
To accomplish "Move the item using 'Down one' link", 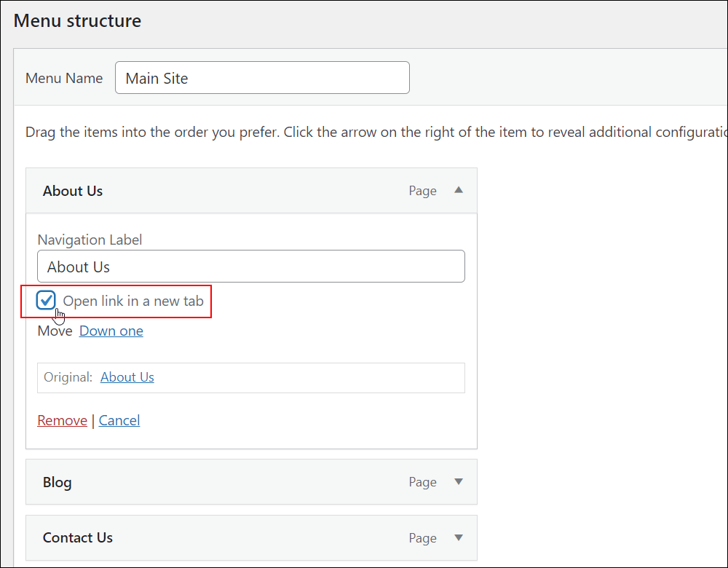I will 111,331.
